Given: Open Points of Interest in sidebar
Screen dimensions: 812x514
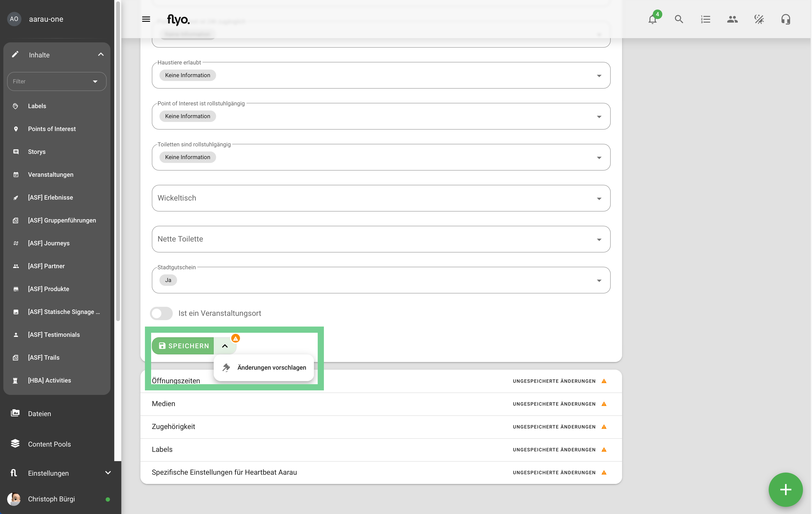Looking at the screenshot, I should (x=52, y=129).
